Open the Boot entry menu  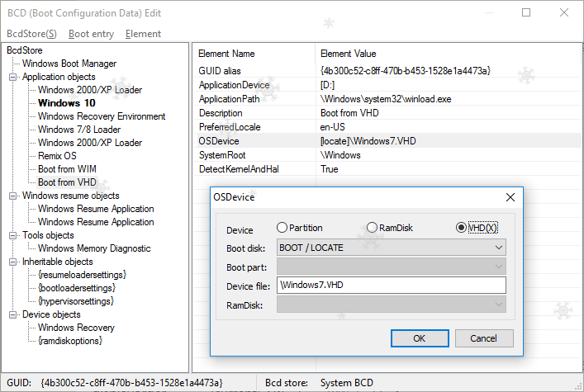click(91, 34)
